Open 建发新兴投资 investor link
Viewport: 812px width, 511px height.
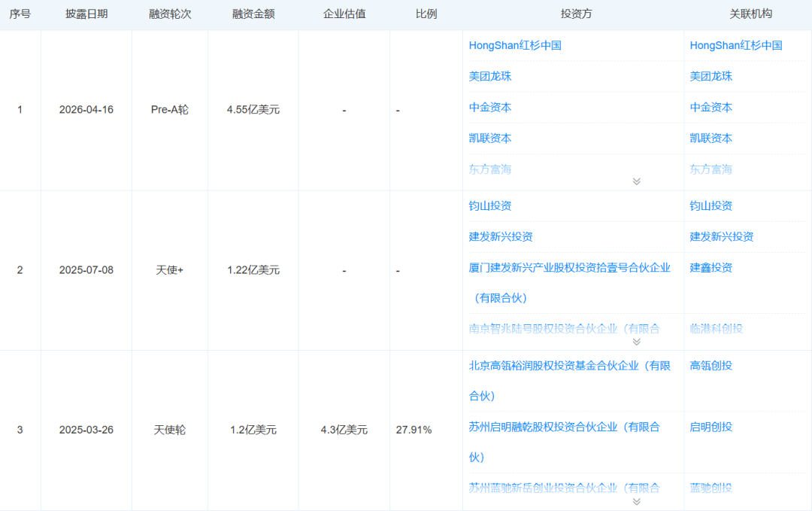pyautogui.click(x=501, y=237)
